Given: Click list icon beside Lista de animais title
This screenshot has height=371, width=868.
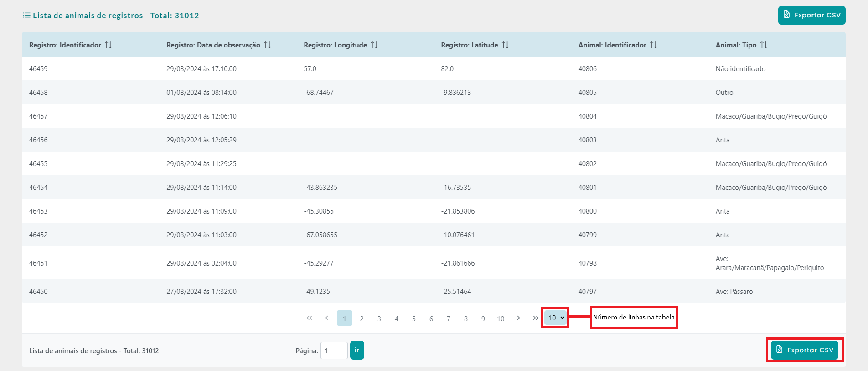Looking at the screenshot, I should pyautogui.click(x=27, y=15).
